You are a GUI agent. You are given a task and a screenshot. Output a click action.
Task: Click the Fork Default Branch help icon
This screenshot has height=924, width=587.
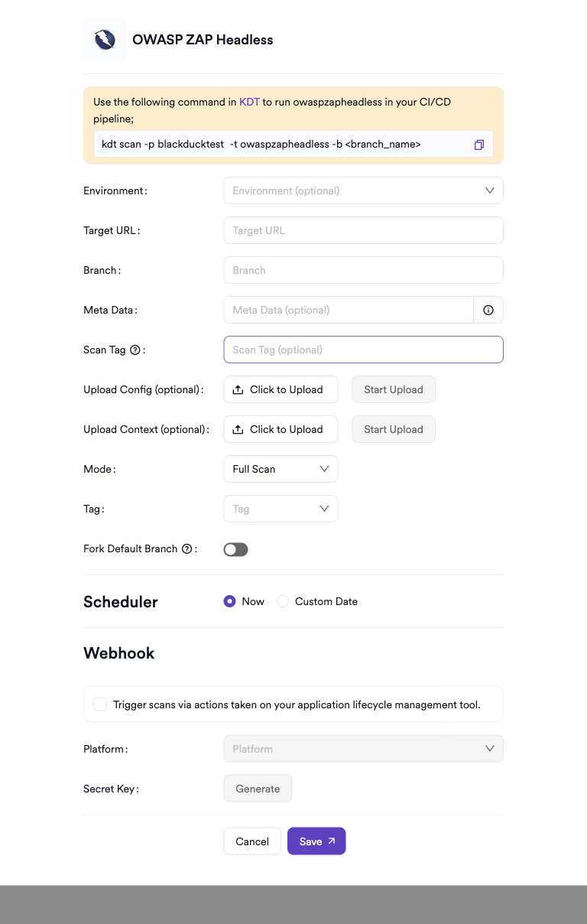click(186, 549)
